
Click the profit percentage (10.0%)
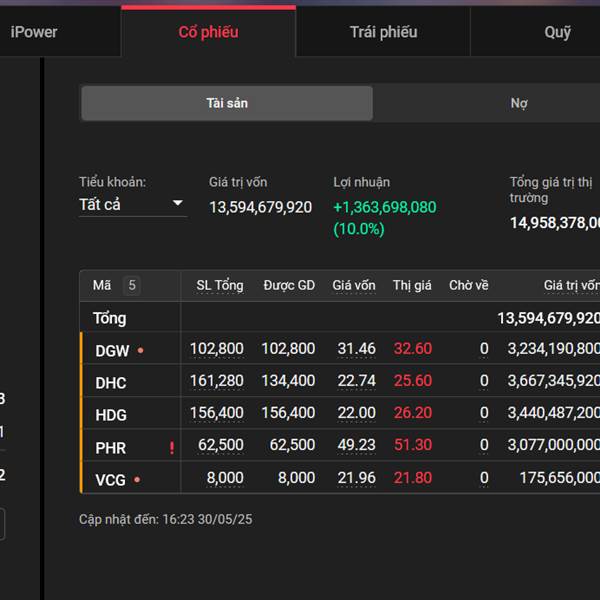tap(359, 229)
